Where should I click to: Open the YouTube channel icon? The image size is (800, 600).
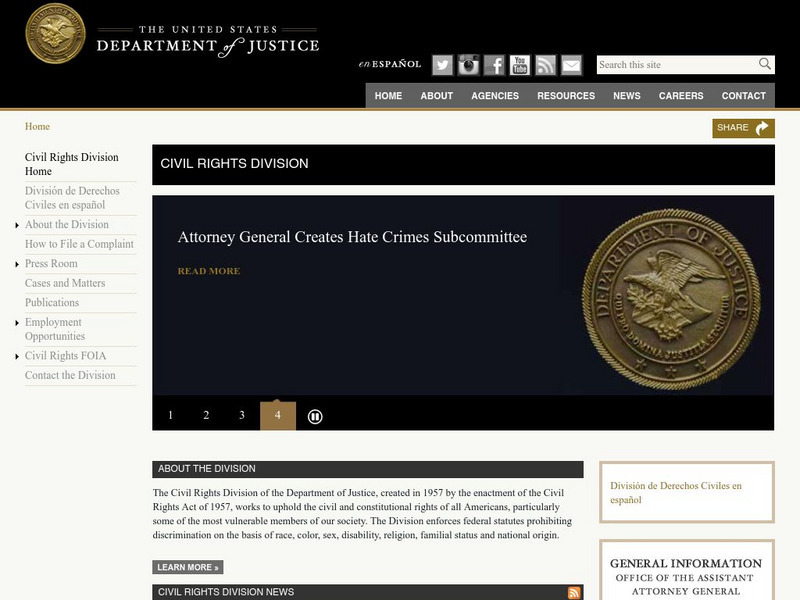[x=520, y=63]
